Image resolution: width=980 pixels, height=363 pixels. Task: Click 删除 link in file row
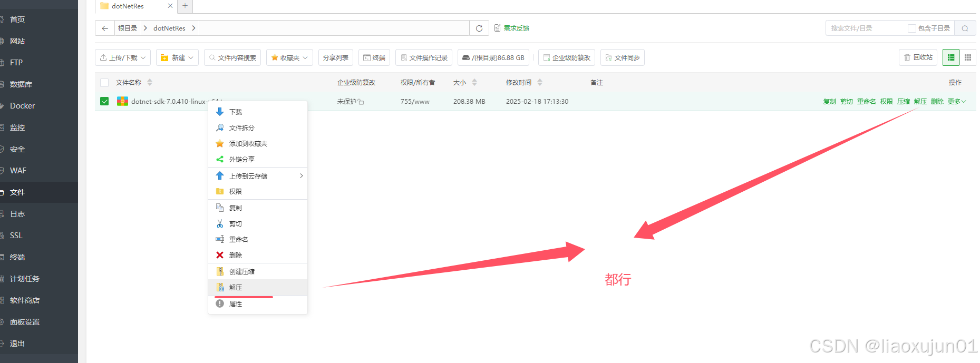click(x=937, y=102)
